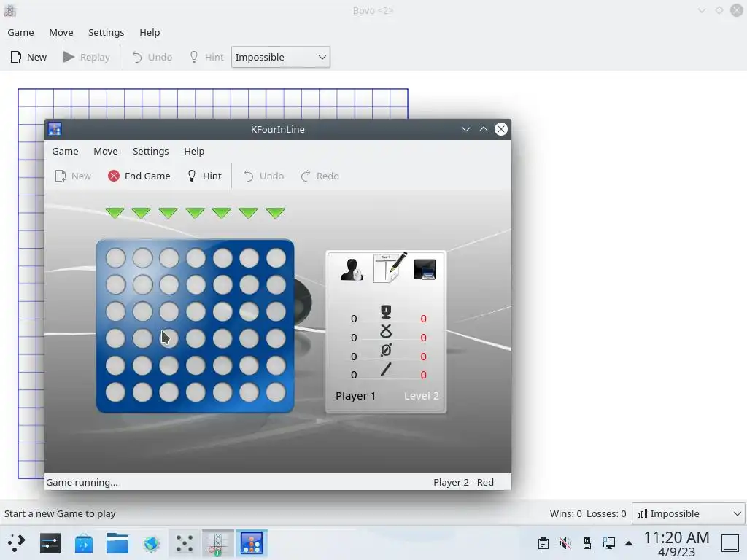This screenshot has width=747, height=560.
Task: Open the Bovo window Move menu
Action: 61,32
